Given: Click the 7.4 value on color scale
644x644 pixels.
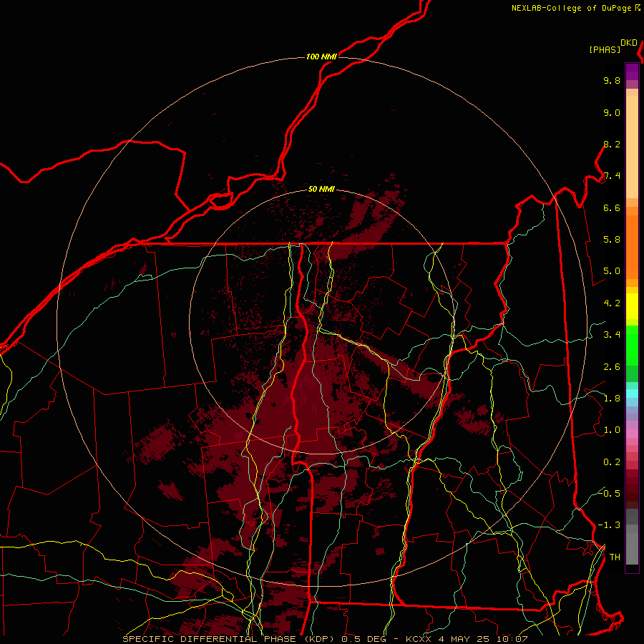Looking at the screenshot, I should click(612, 176).
